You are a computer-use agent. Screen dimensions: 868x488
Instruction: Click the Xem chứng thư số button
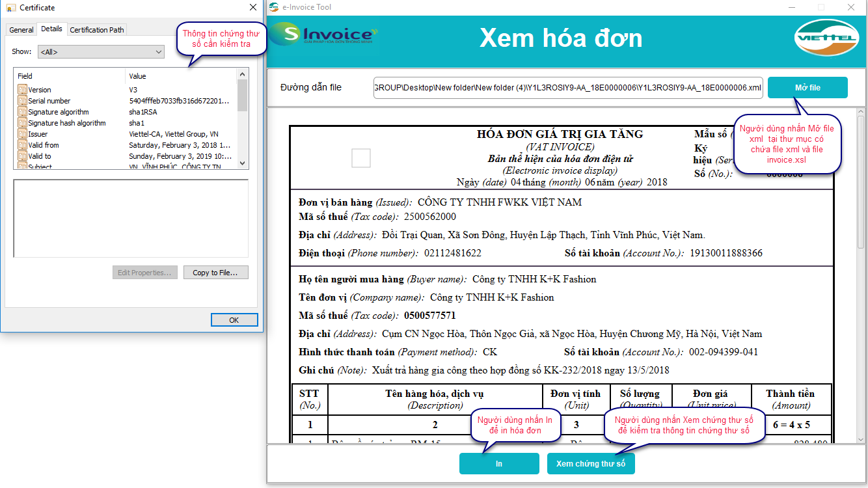pos(590,464)
